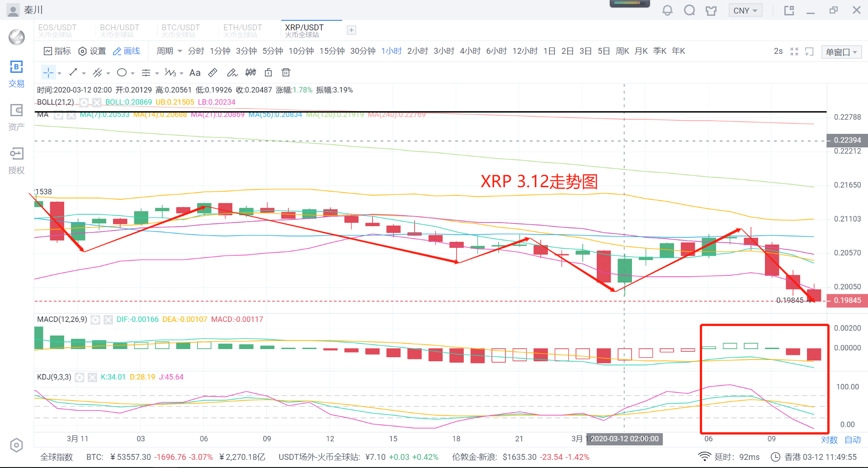This screenshot has height=468, width=868.
Task: Toggle 自动 auto scale
Action: (853, 440)
